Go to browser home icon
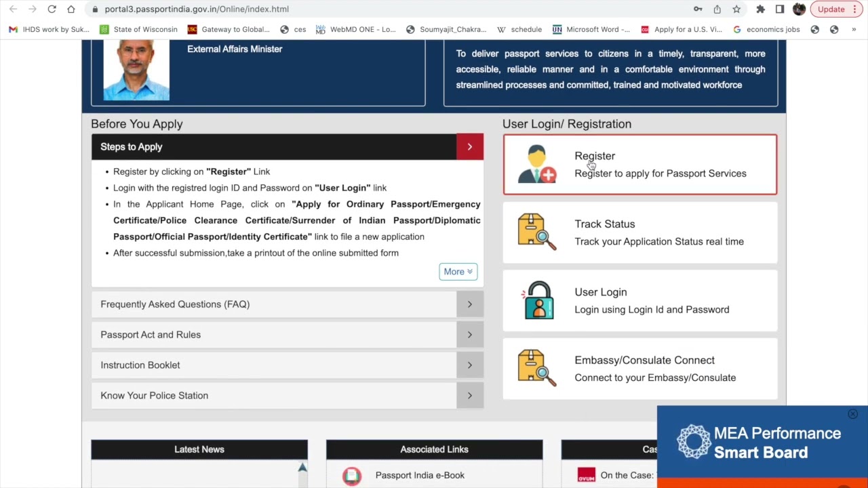 71,9
